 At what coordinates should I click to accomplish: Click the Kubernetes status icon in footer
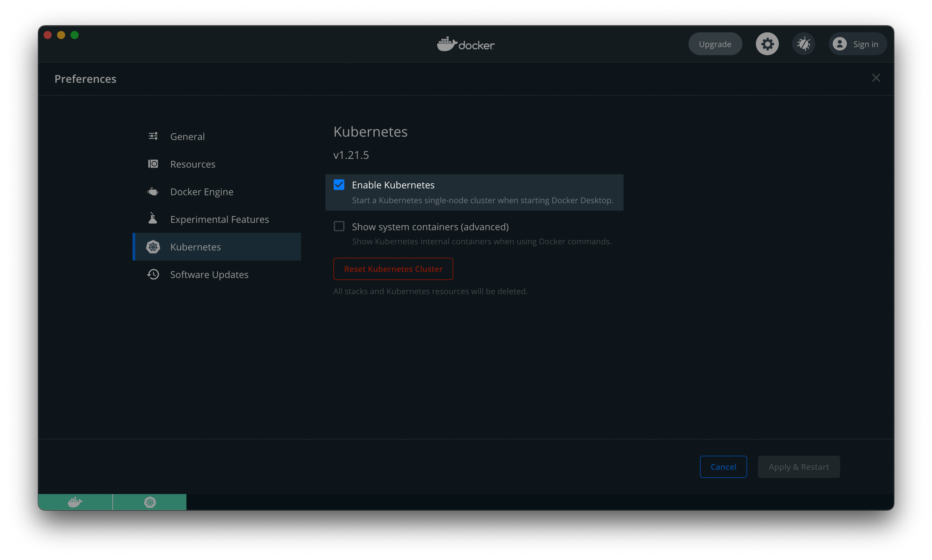tap(150, 502)
